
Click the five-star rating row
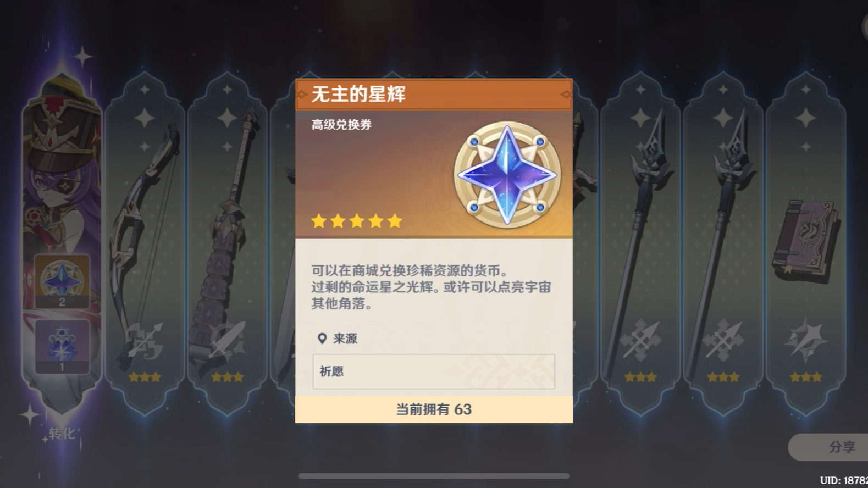point(357,221)
